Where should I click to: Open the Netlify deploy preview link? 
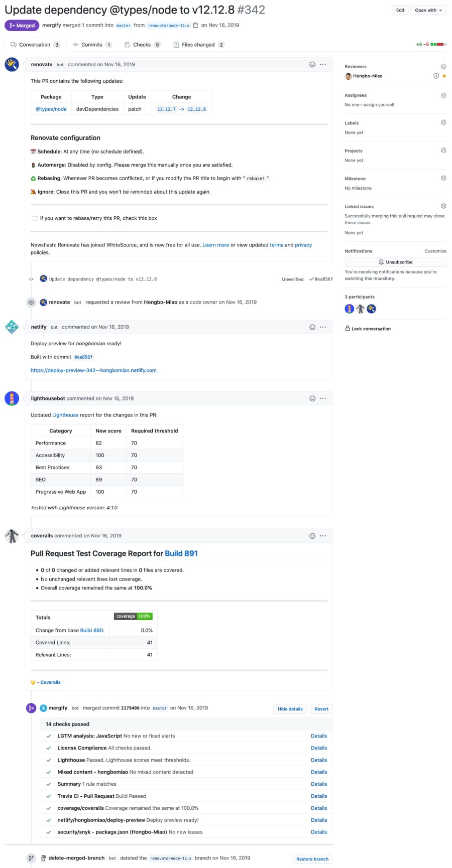(x=93, y=370)
